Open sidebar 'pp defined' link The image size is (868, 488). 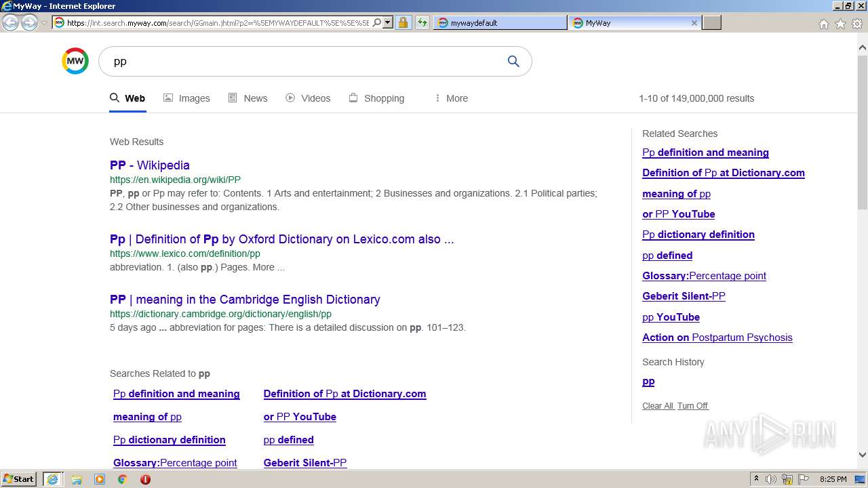tap(667, 256)
